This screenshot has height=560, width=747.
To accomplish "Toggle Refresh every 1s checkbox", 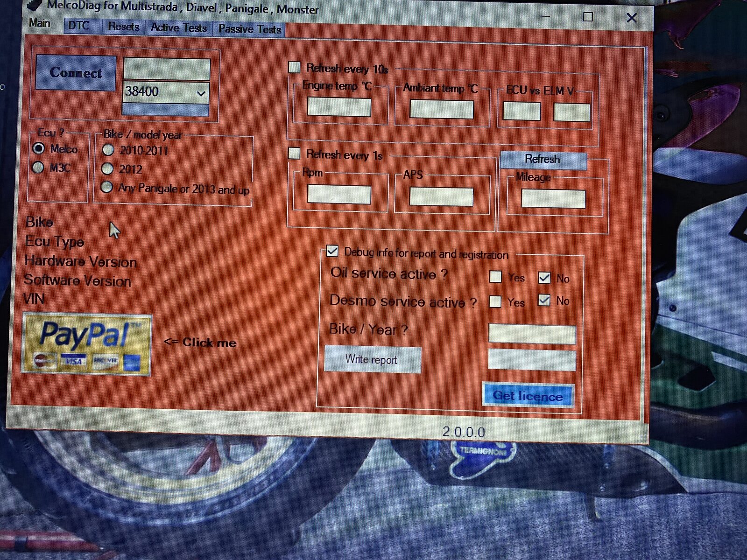I will tap(294, 154).
